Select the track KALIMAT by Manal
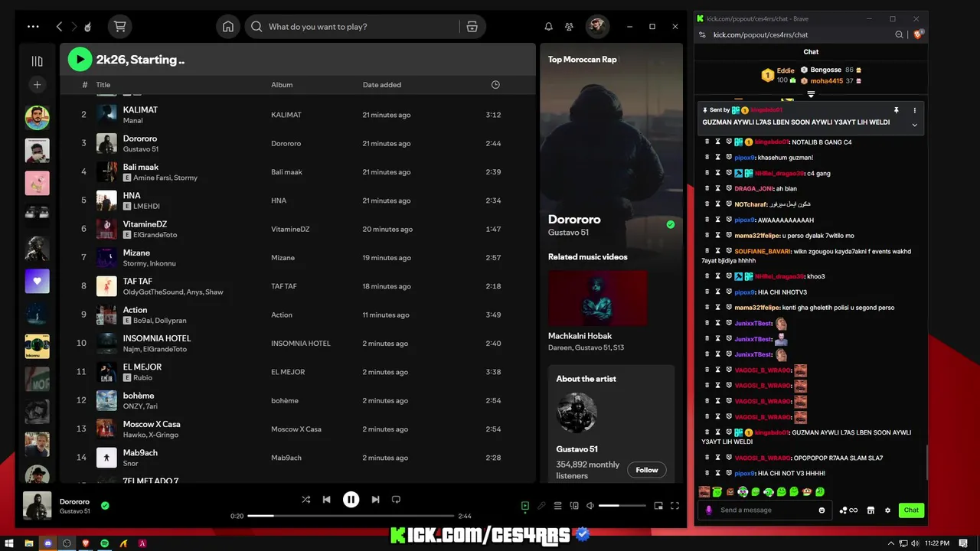This screenshot has width=980, height=551. 297,115
